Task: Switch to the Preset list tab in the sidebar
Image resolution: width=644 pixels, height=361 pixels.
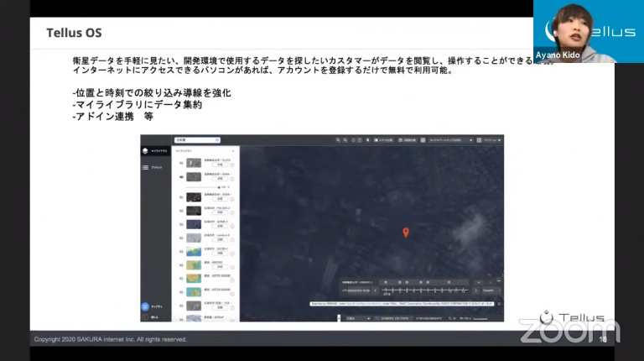Action: tap(152, 167)
